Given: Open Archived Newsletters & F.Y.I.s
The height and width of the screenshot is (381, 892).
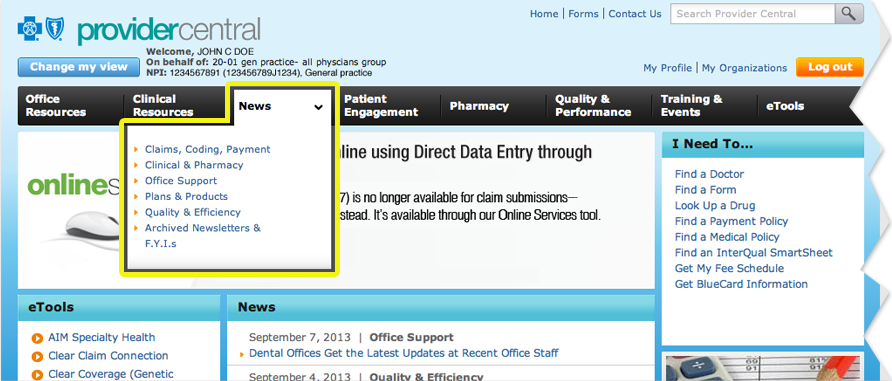Looking at the screenshot, I should pos(203,236).
